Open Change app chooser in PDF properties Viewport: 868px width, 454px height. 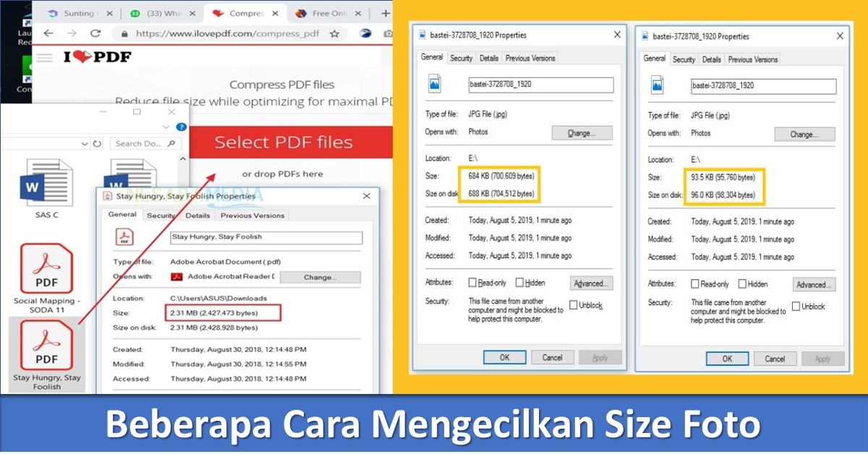(x=320, y=277)
